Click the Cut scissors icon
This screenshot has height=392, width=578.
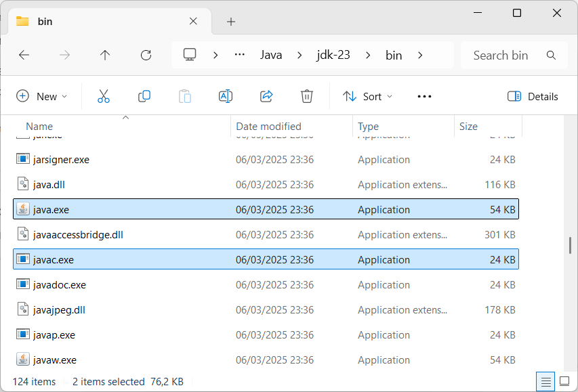pos(104,96)
